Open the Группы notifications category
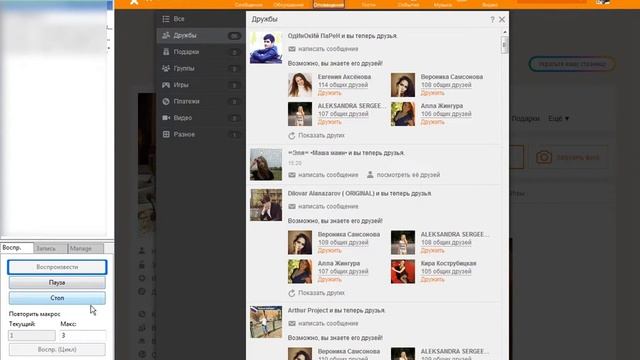 pos(200,69)
